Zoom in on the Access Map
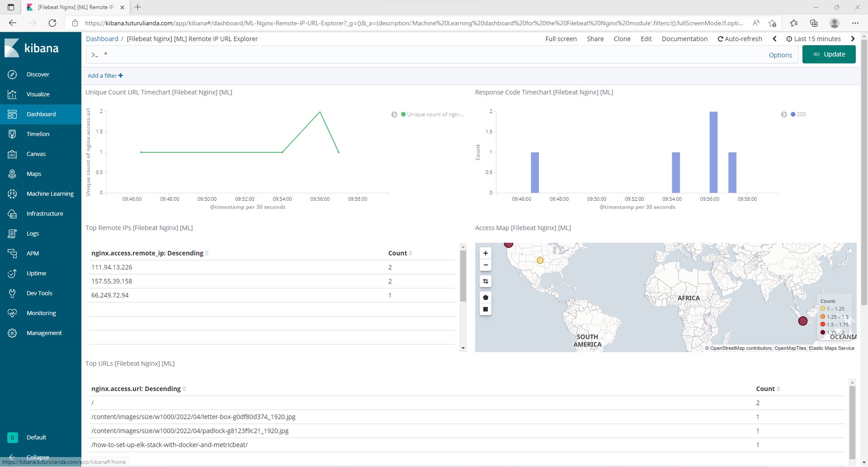This screenshot has width=868, height=467. pos(486,253)
